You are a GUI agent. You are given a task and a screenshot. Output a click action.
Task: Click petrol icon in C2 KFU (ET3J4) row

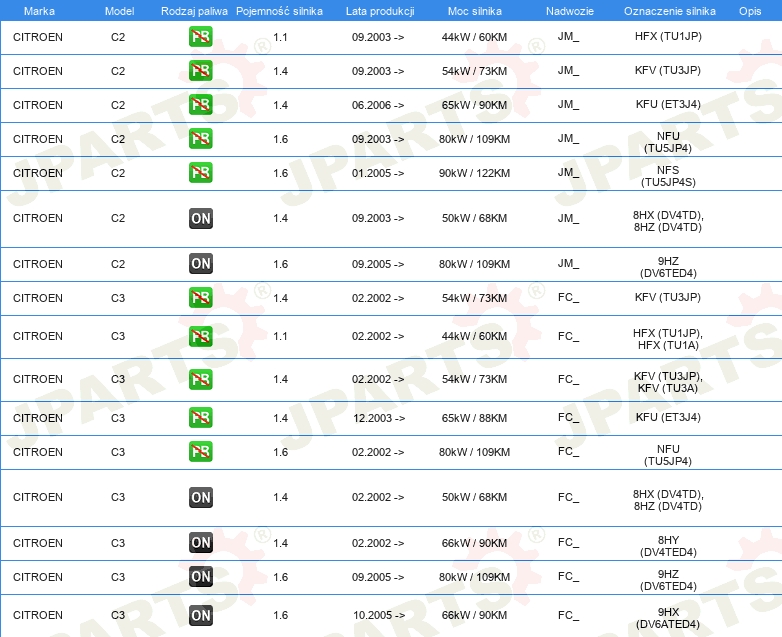click(200, 105)
